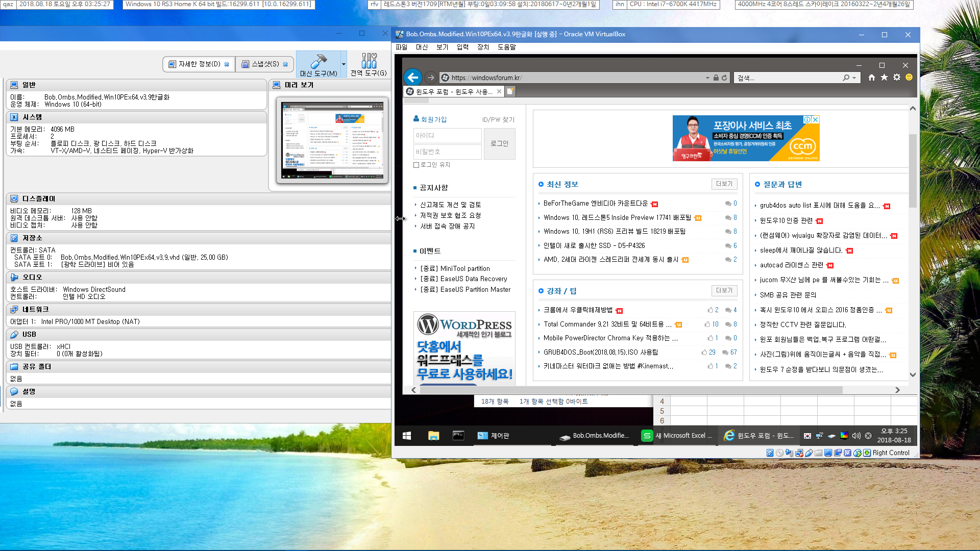Open 'BeForTheGame 엔비디아 카운트다운' post
The width and height of the screenshot is (980, 551).
tap(596, 204)
